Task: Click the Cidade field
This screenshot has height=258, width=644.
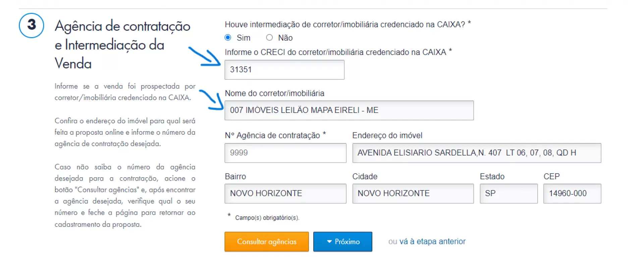Action: click(x=413, y=193)
